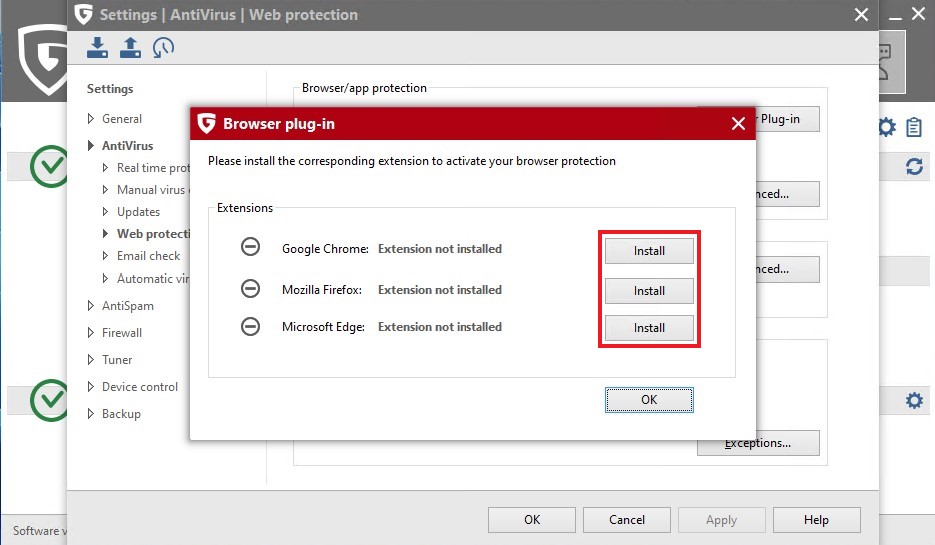Expand the AntiSpam arrow
The width and height of the screenshot is (935, 545).
coord(91,306)
